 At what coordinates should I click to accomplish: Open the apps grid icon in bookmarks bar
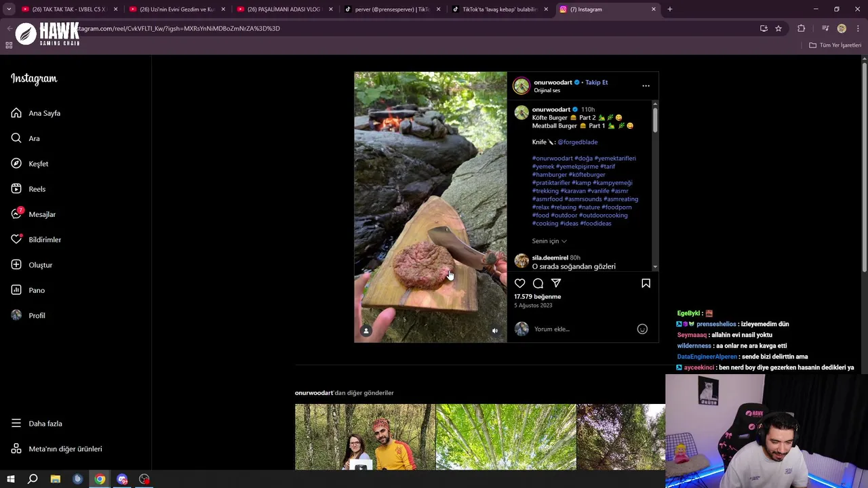tap(9, 45)
